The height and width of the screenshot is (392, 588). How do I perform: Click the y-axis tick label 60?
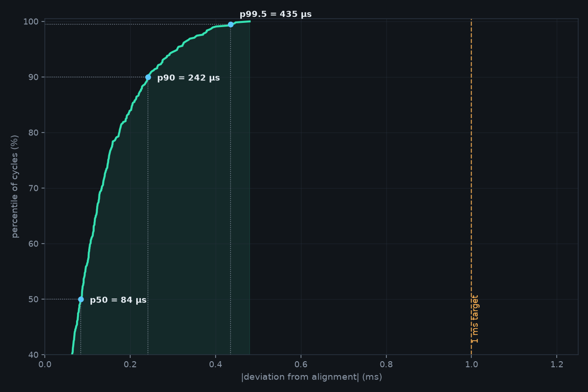pyautogui.click(x=33, y=244)
